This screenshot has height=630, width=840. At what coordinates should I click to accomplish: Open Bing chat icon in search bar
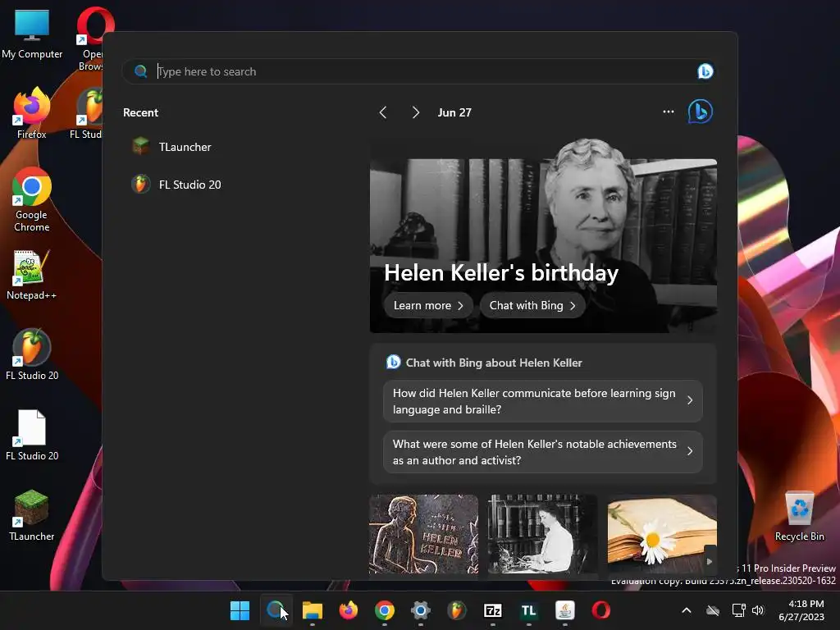point(705,71)
